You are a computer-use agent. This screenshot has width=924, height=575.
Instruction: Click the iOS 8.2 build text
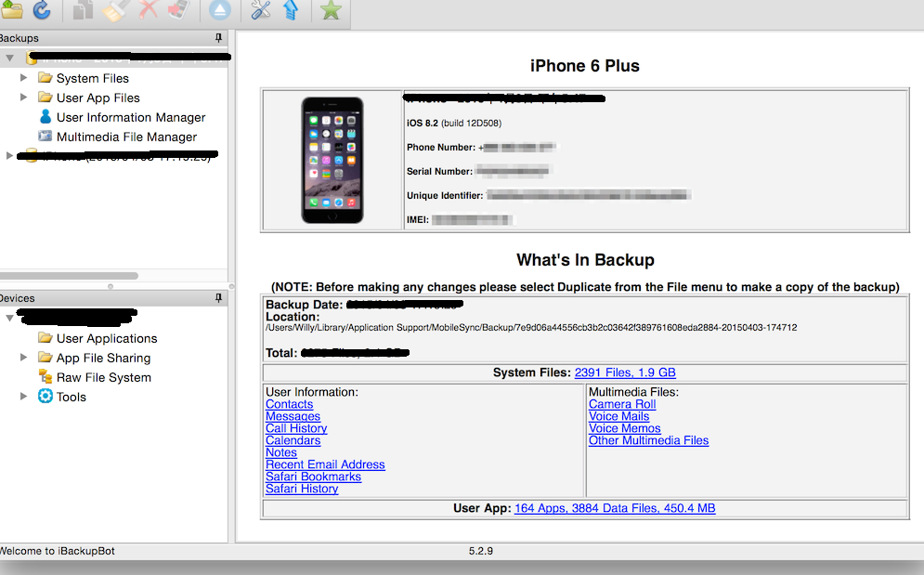454,124
